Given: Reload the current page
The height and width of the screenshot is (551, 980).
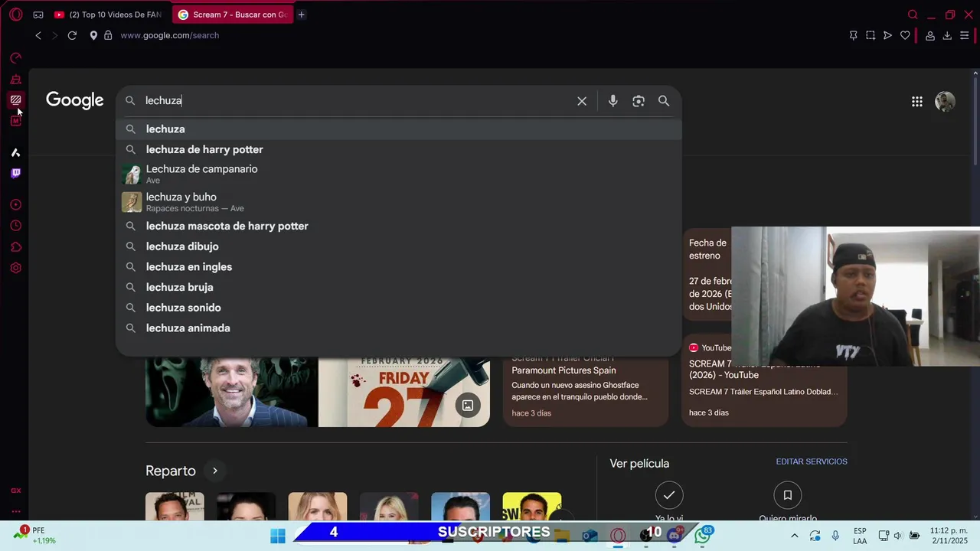Looking at the screenshot, I should [72, 35].
